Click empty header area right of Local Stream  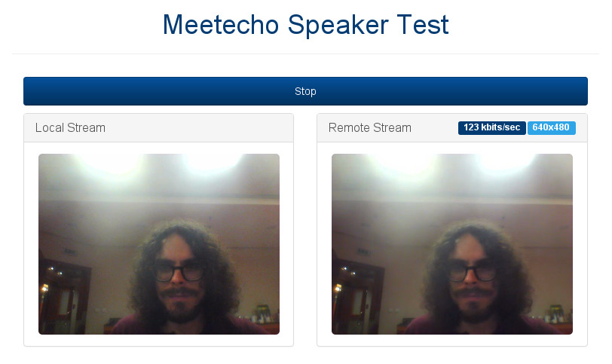199,127
